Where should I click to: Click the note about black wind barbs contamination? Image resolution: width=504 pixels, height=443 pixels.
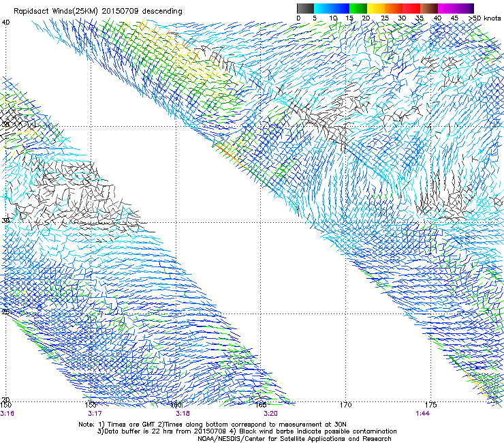coord(315,431)
